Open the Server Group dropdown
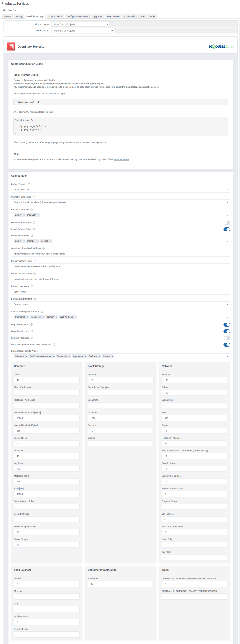Screen dimensions: 240x644 click(83, 30)
